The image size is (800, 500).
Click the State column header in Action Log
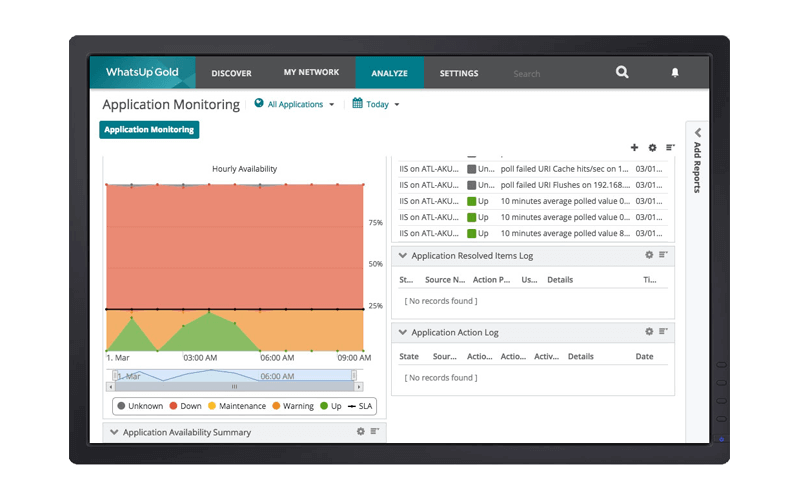pos(409,356)
